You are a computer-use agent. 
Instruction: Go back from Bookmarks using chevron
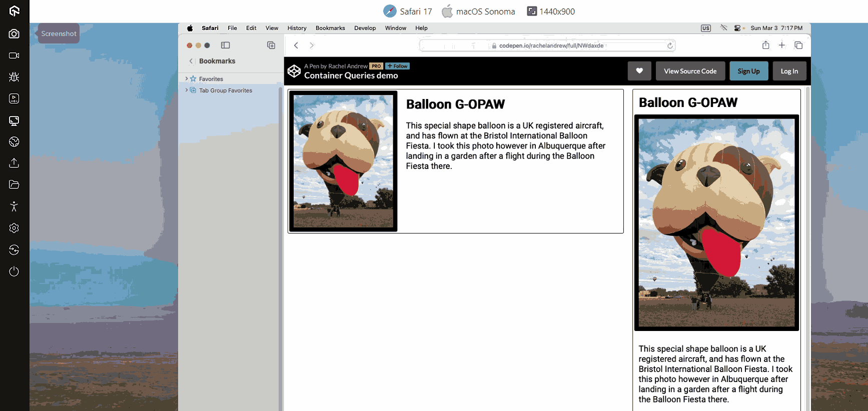[191, 61]
